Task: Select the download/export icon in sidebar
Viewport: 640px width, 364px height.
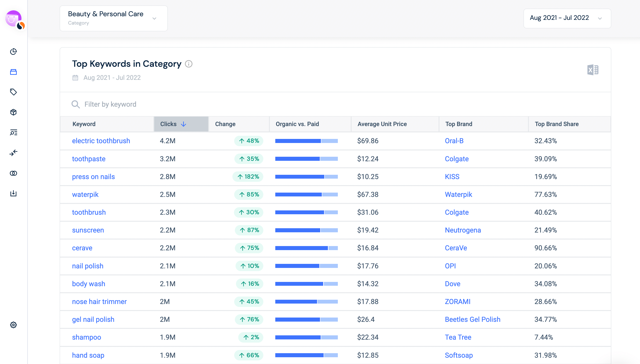Action: click(x=13, y=193)
